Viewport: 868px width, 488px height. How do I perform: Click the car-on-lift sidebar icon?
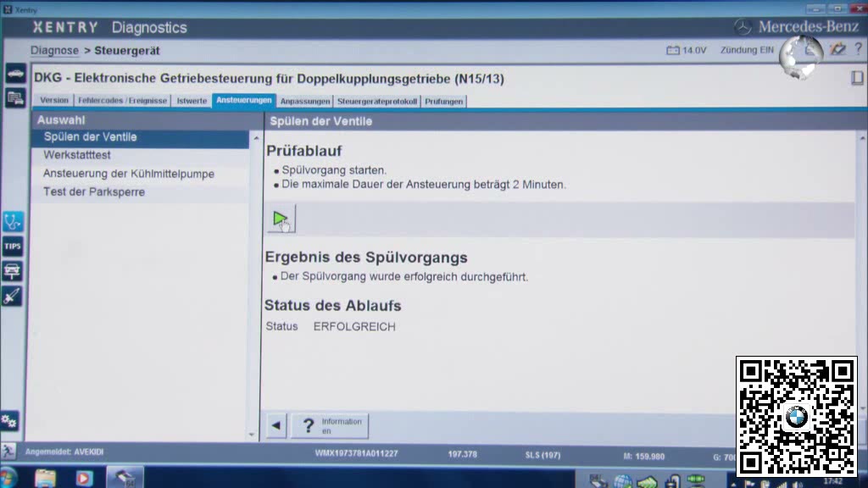coord(12,271)
